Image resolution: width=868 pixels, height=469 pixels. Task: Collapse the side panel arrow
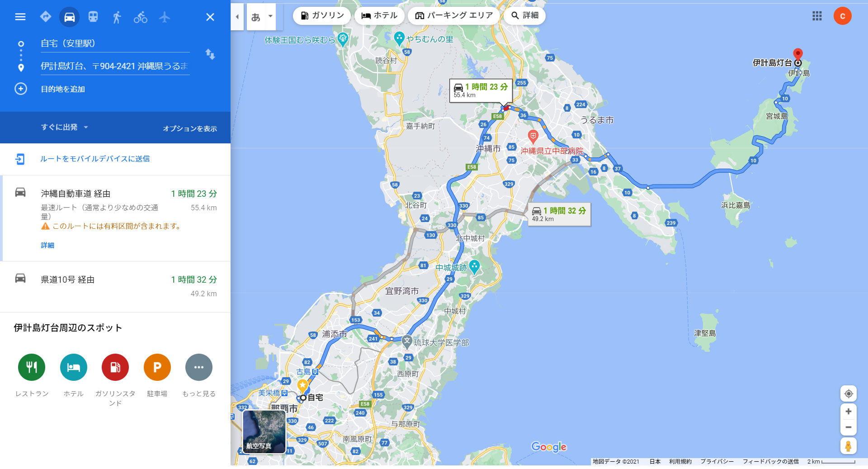point(237,17)
